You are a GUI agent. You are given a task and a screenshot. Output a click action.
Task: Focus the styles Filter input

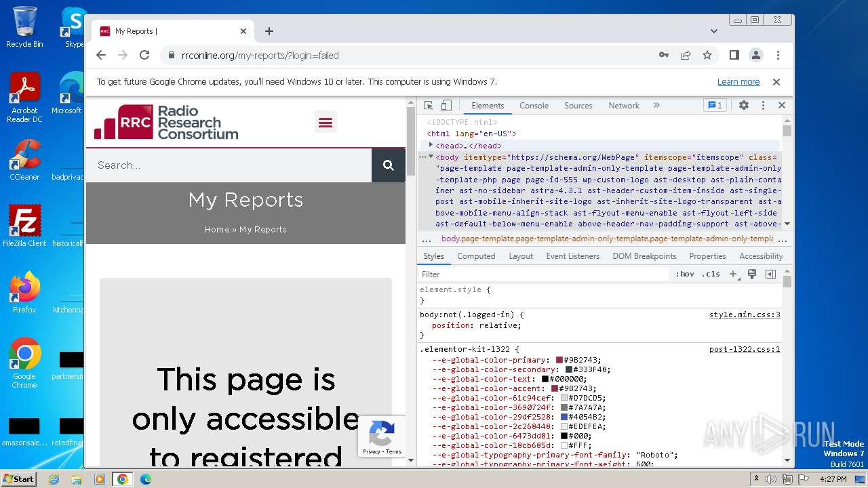click(x=543, y=274)
